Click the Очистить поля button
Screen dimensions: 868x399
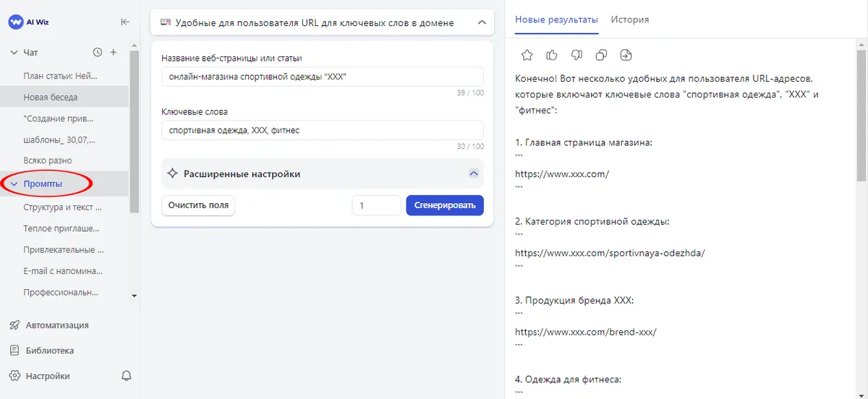coord(198,205)
